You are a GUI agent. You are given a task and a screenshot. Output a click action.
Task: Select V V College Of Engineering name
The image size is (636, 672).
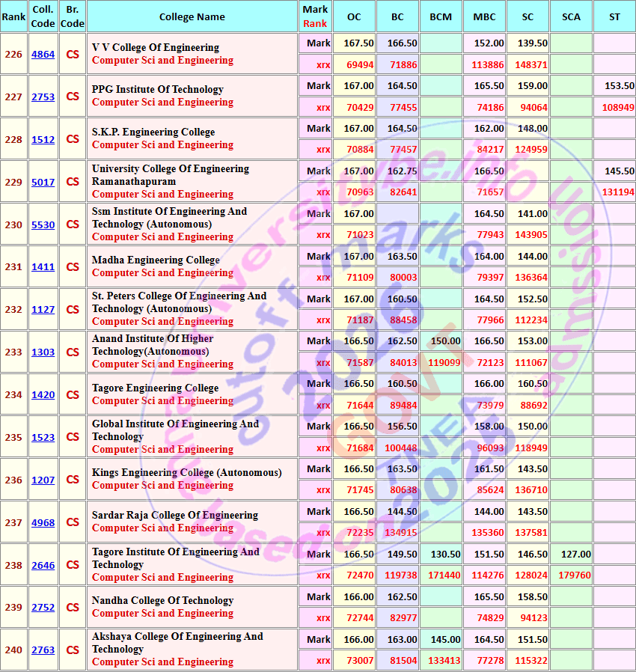156,47
